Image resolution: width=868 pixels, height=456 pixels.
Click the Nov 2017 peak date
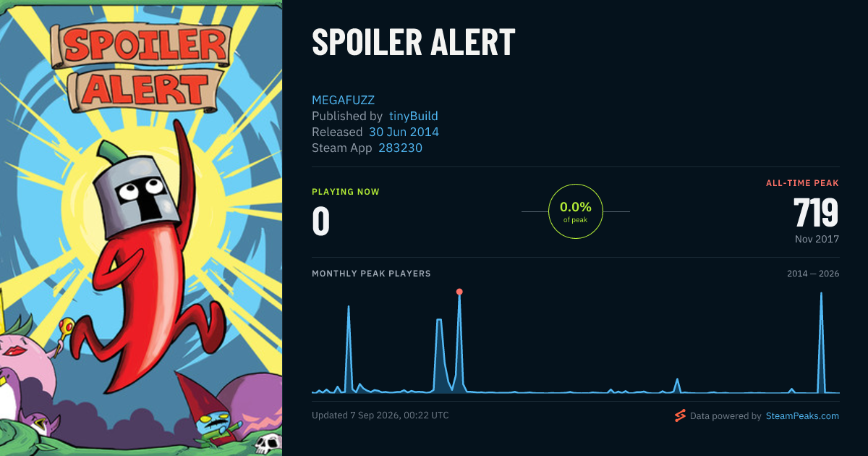[x=816, y=239]
